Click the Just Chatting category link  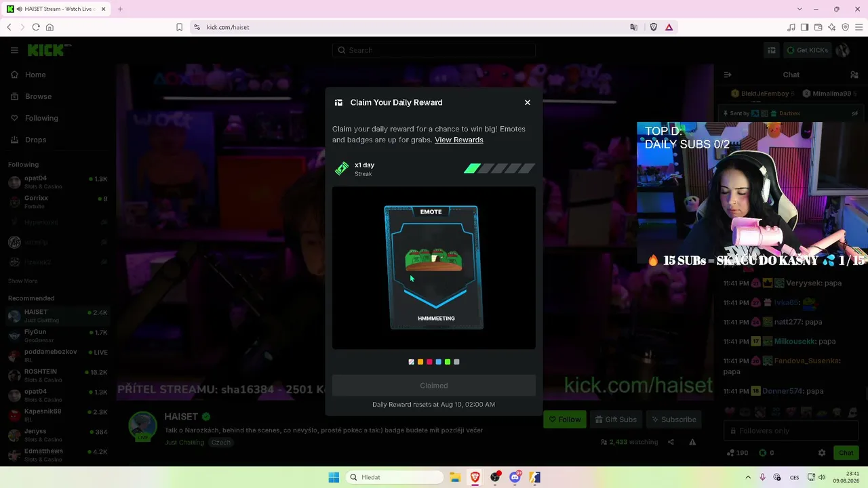pos(184,443)
